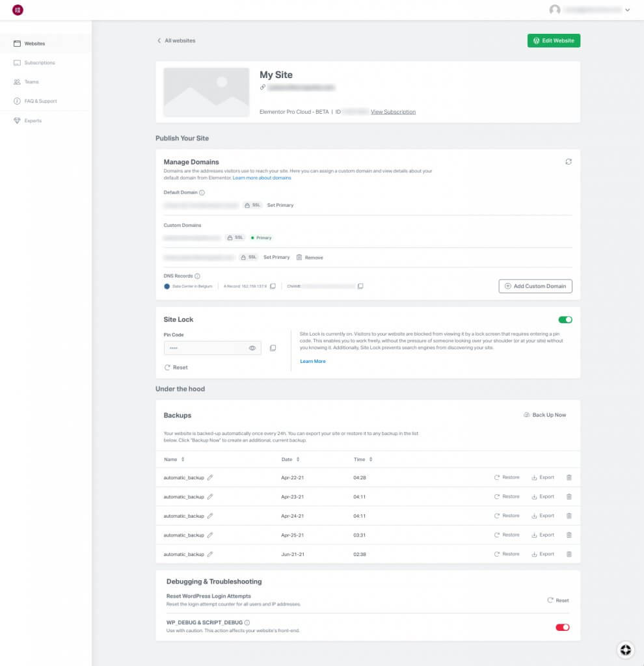The height and width of the screenshot is (666, 644).
Task: Copy the CNAME record value
Action: coord(360,286)
